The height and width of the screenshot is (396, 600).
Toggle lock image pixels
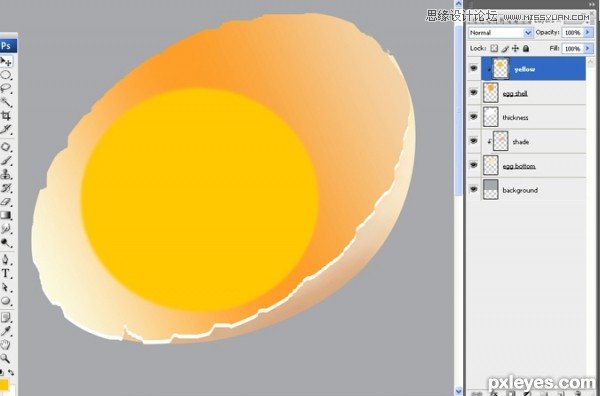[x=505, y=48]
